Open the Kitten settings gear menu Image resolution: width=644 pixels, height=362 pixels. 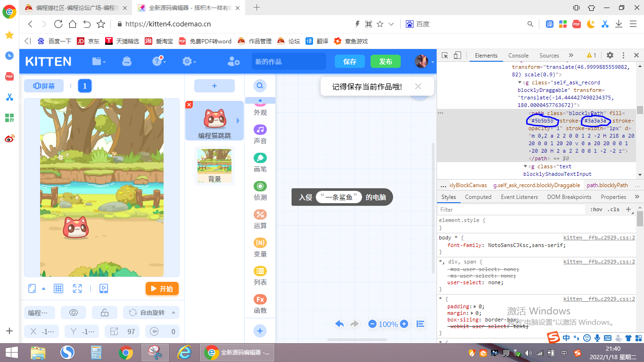tap(189, 61)
